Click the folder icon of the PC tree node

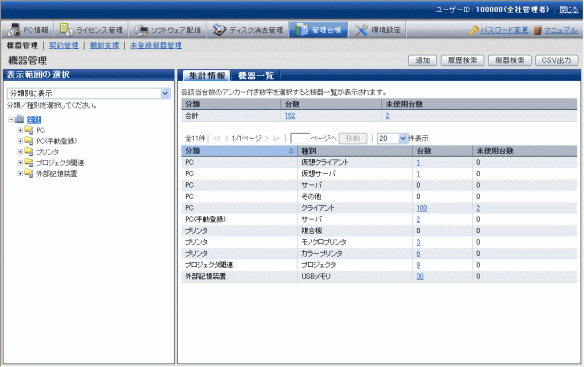click(29, 130)
